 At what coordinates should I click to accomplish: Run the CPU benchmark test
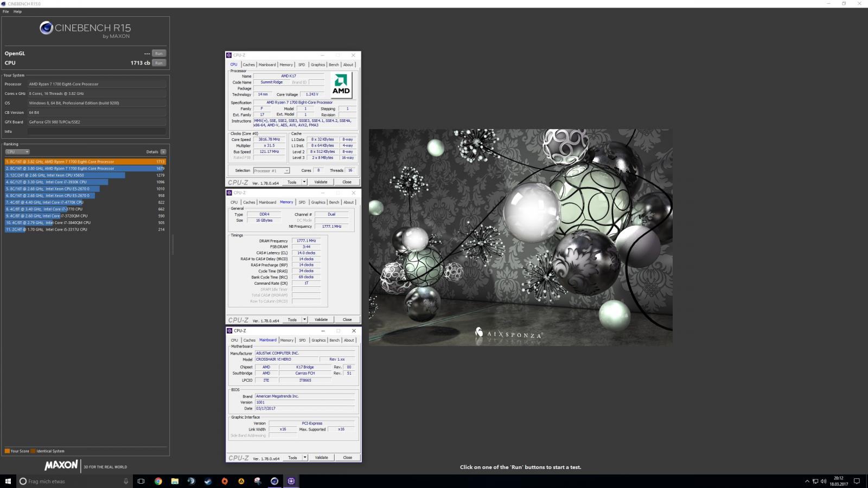click(158, 63)
